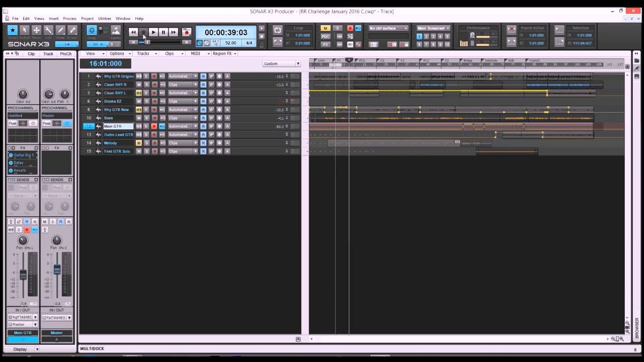Arm record on Clean RHY R track
Image resolution: width=644 pixels, height=362 pixels.
154,84
